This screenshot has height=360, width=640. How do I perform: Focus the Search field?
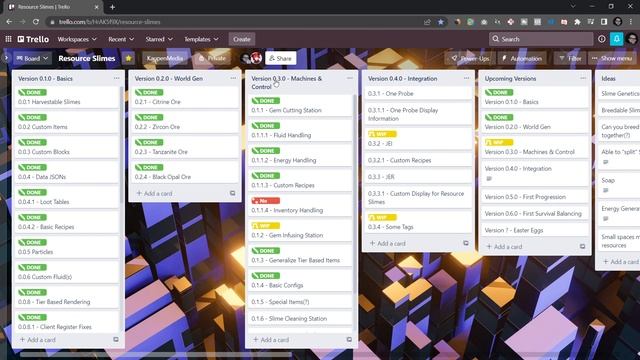click(541, 39)
